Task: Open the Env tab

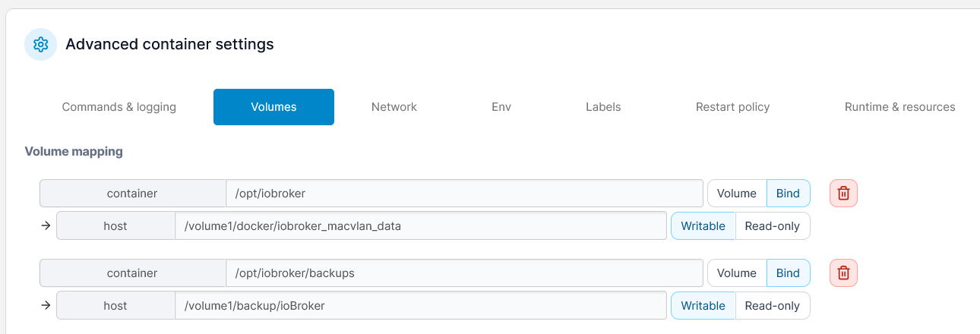Action: pos(501,107)
